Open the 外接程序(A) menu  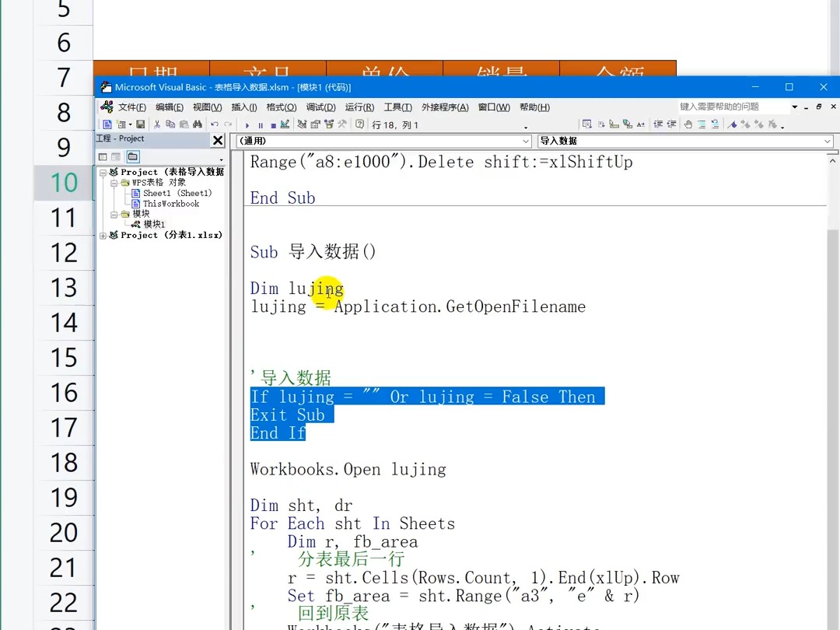(x=445, y=107)
